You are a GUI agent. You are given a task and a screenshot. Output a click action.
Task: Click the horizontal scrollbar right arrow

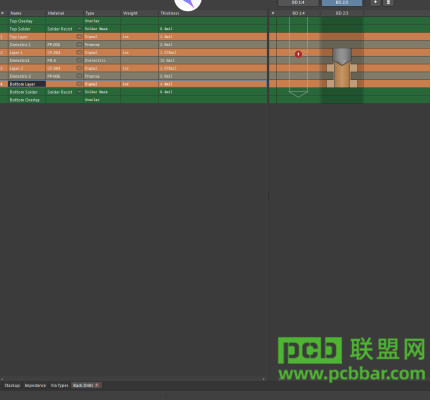coord(264,379)
